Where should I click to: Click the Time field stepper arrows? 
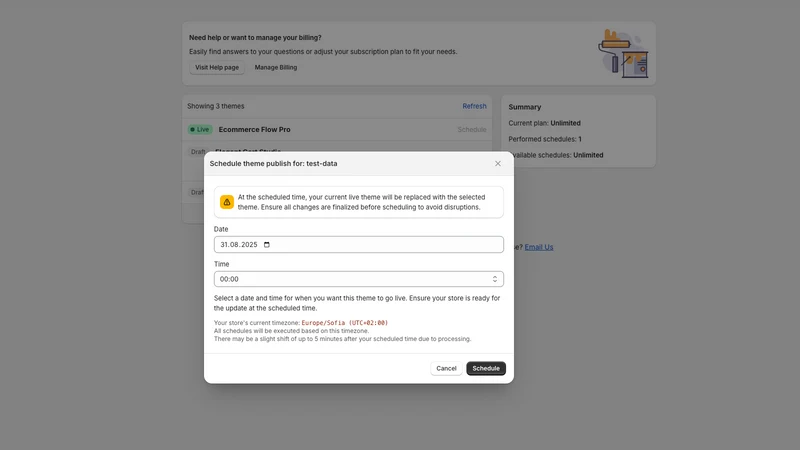[494, 279]
